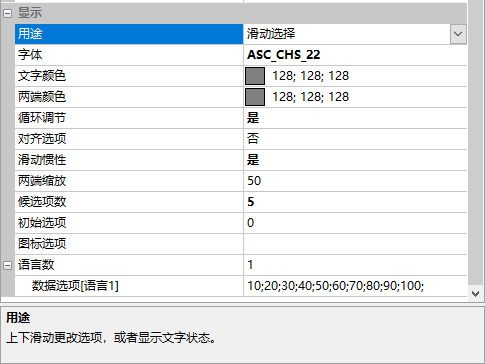
Task: Click 文字颜色 value 128; 128; 128
Action: (311, 76)
